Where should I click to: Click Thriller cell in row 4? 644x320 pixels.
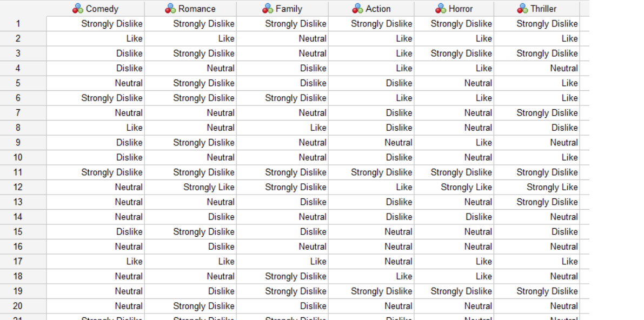tap(537, 68)
